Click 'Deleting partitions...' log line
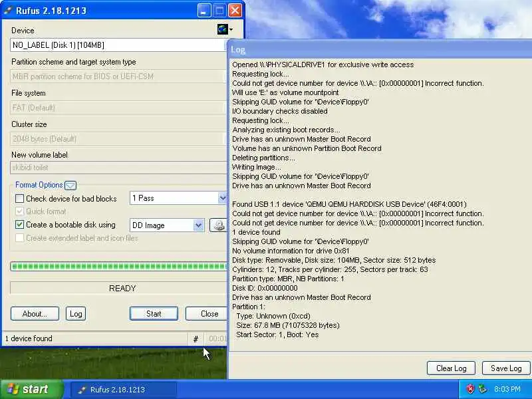The height and width of the screenshot is (399, 532). coord(263,158)
